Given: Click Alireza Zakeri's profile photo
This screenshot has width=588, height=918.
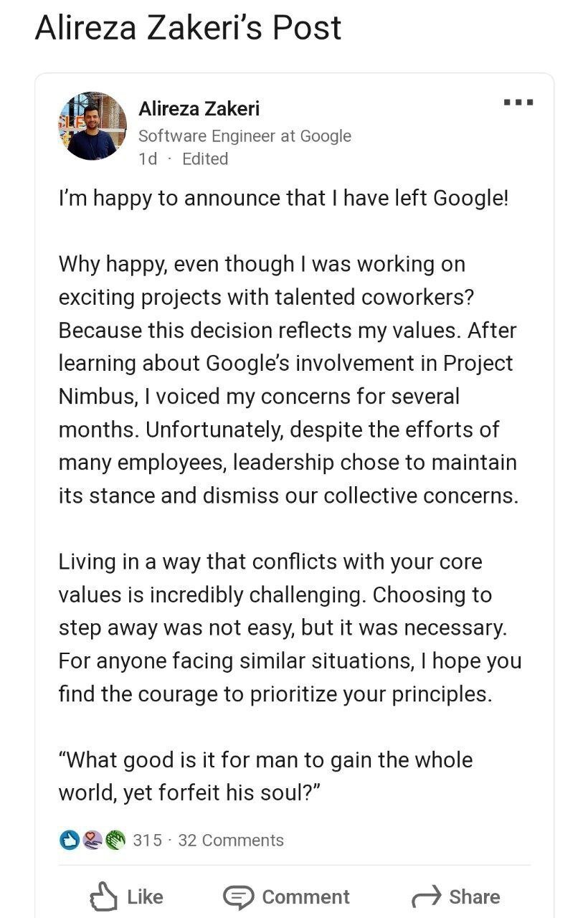Looking at the screenshot, I should click(93, 126).
